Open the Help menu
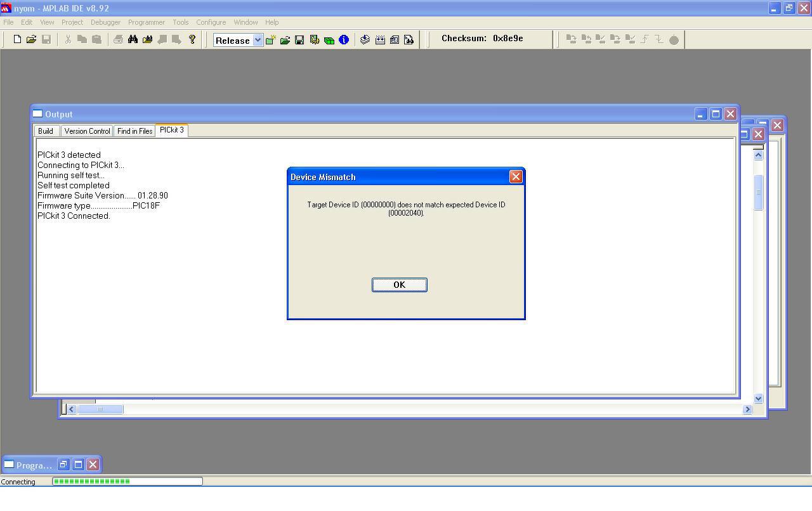Viewport: 812px width, 511px height. pos(272,22)
